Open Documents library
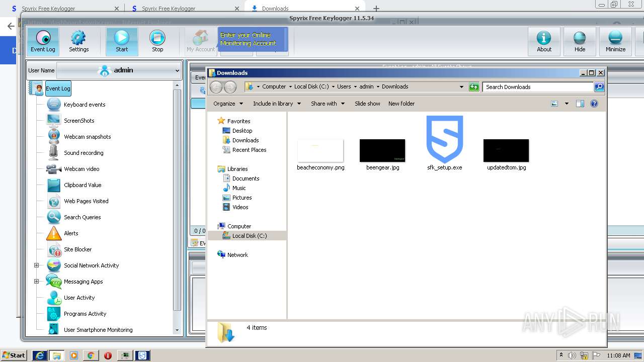This screenshot has height=362, width=644. [x=246, y=178]
